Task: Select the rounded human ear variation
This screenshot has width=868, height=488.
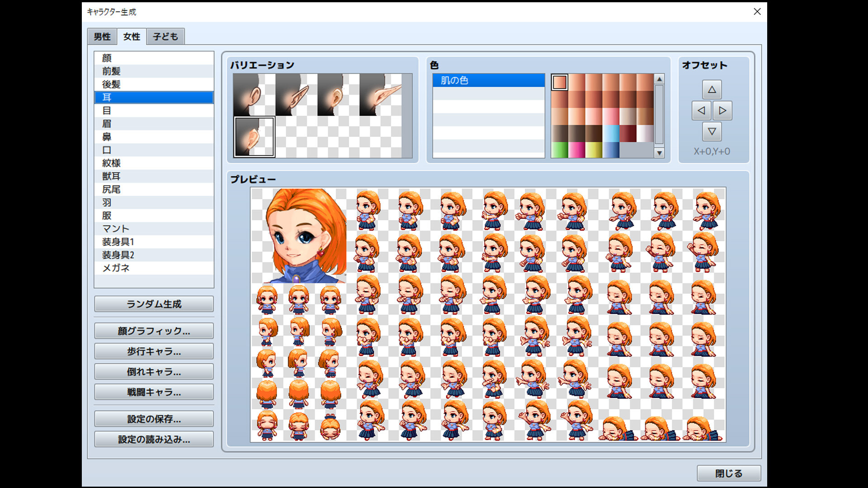Action: [253, 95]
